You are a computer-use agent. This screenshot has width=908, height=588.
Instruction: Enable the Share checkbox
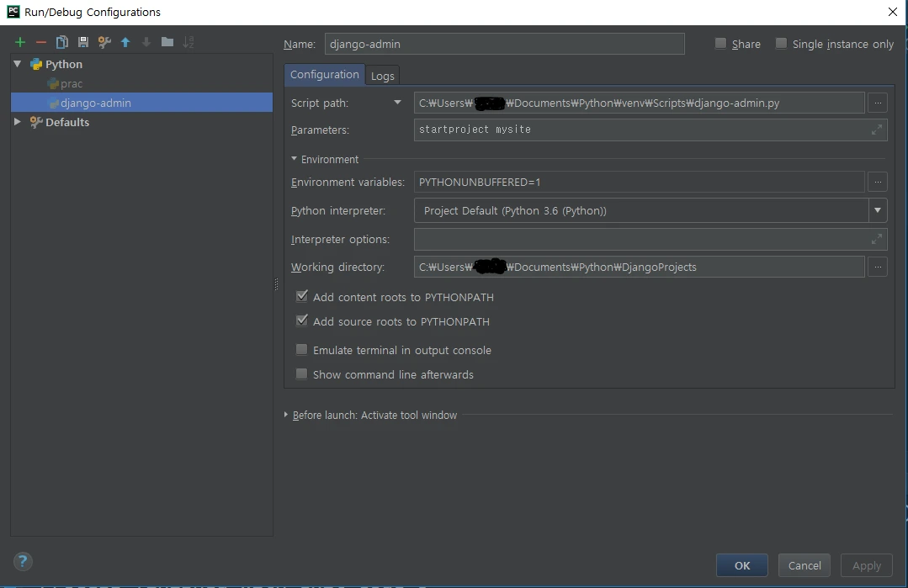(720, 44)
